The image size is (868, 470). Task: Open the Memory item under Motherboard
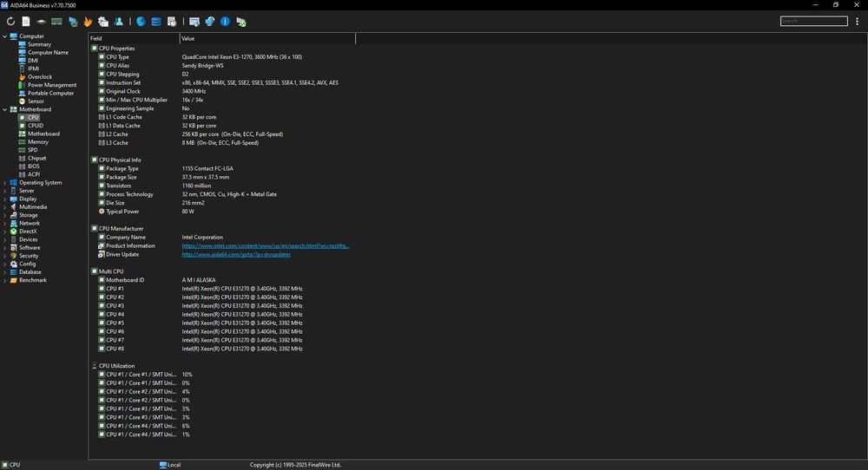pos(38,142)
